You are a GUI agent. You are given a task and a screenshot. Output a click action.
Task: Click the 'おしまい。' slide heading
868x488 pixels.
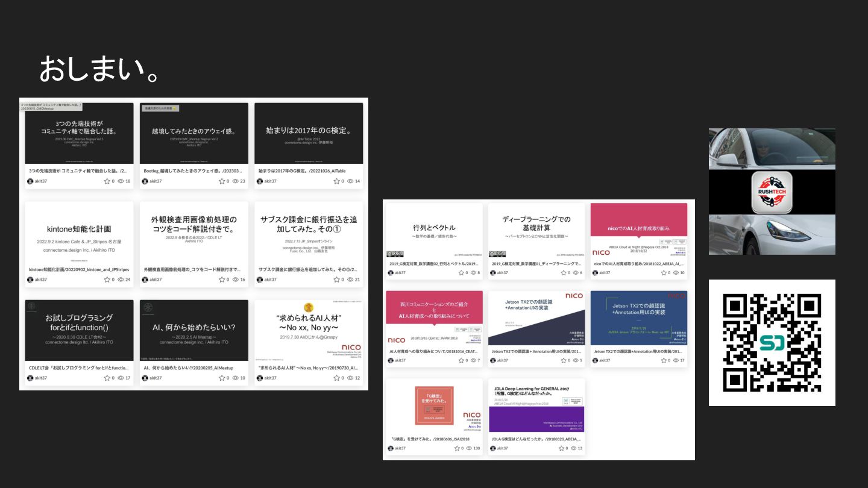(99, 69)
